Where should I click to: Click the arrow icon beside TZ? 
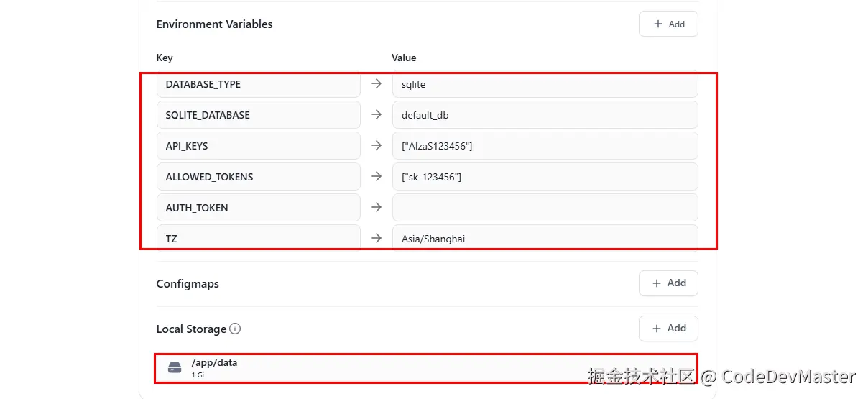(x=377, y=238)
